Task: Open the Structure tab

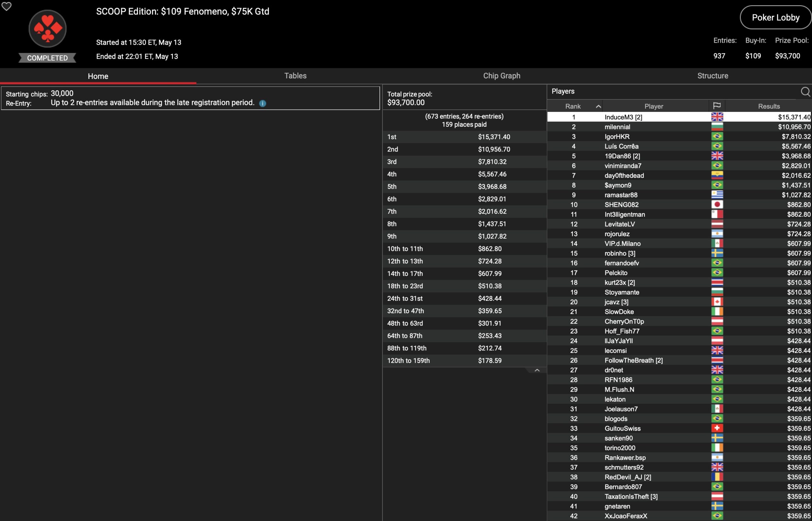Action: (712, 76)
